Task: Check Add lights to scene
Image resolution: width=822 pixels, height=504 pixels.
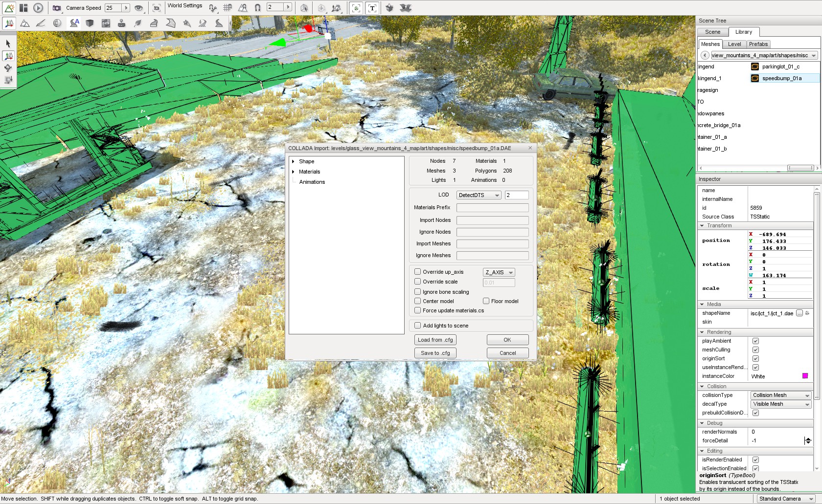Action: (x=418, y=326)
